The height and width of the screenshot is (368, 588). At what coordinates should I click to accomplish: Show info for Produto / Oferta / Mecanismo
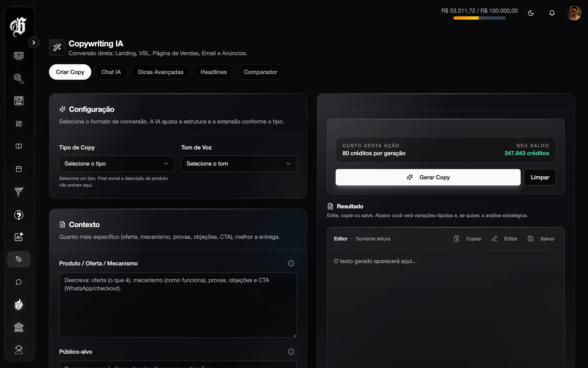[291, 263]
